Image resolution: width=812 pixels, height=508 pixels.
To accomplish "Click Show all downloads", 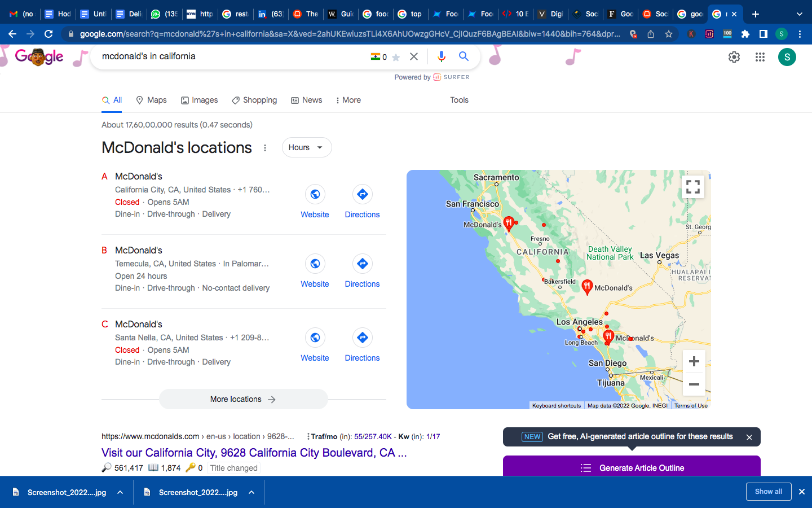I will (769, 492).
